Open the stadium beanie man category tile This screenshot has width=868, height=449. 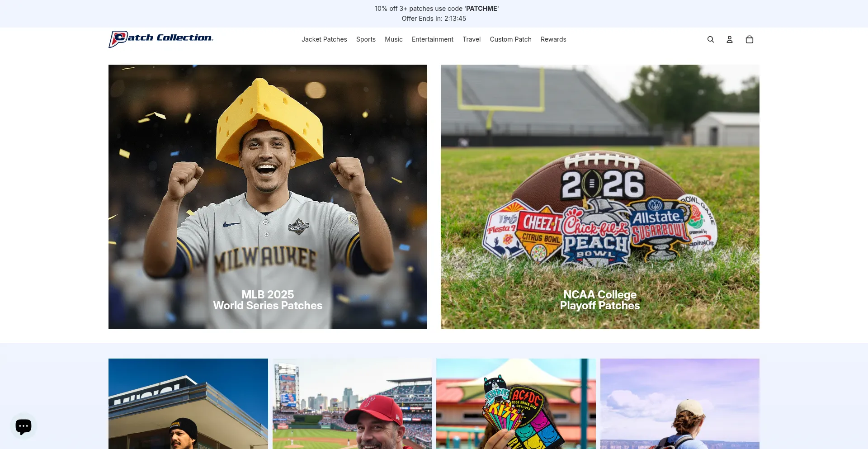[188, 404]
